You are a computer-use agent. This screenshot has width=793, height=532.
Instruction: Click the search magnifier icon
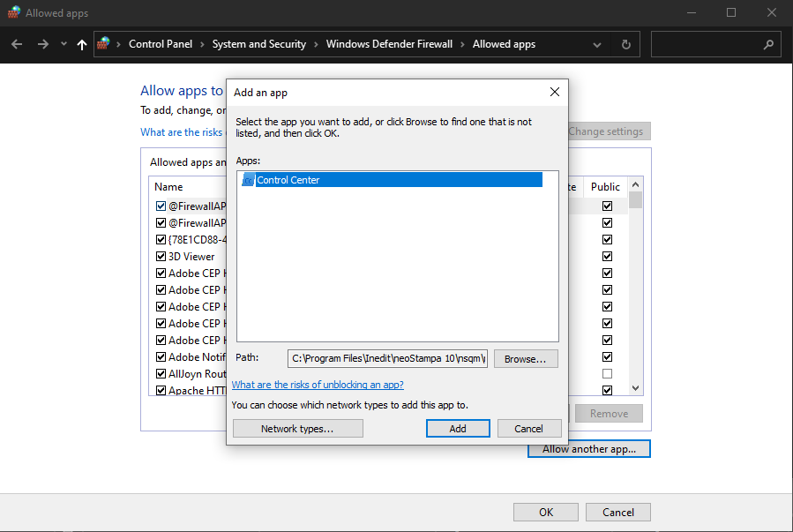pyautogui.click(x=768, y=44)
